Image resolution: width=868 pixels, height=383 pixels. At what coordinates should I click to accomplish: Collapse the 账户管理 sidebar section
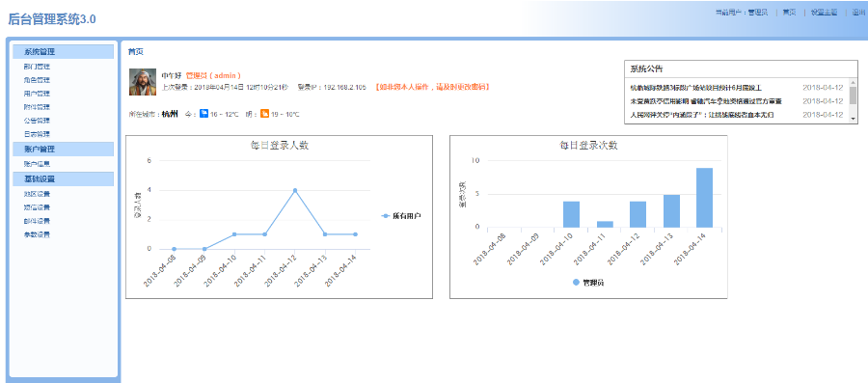pos(63,149)
